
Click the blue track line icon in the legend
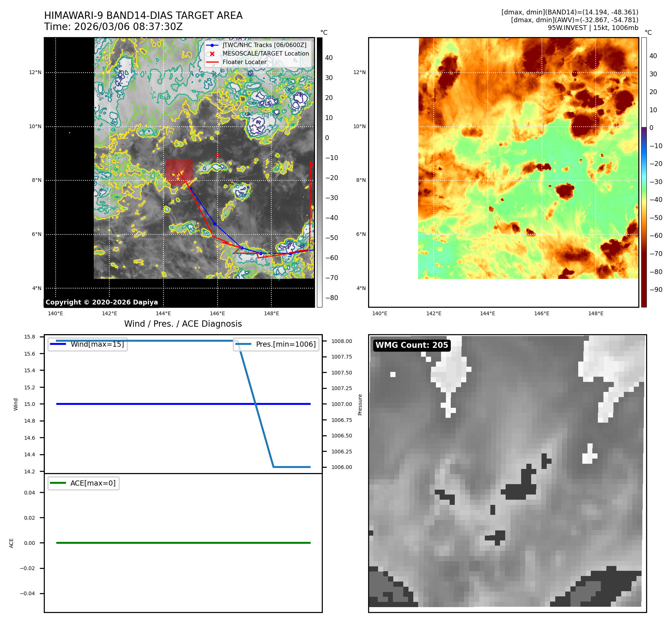(212, 45)
